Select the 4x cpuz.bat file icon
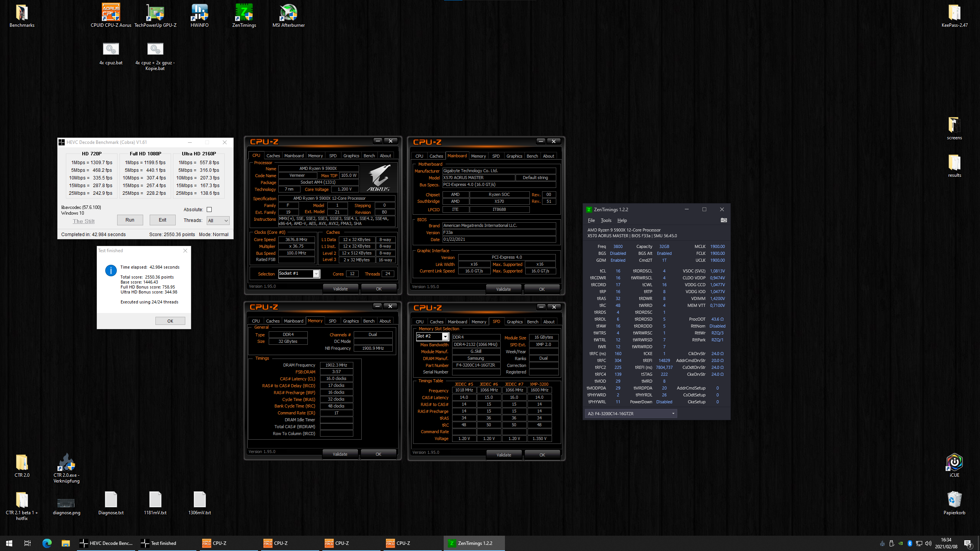 (x=111, y=54)
